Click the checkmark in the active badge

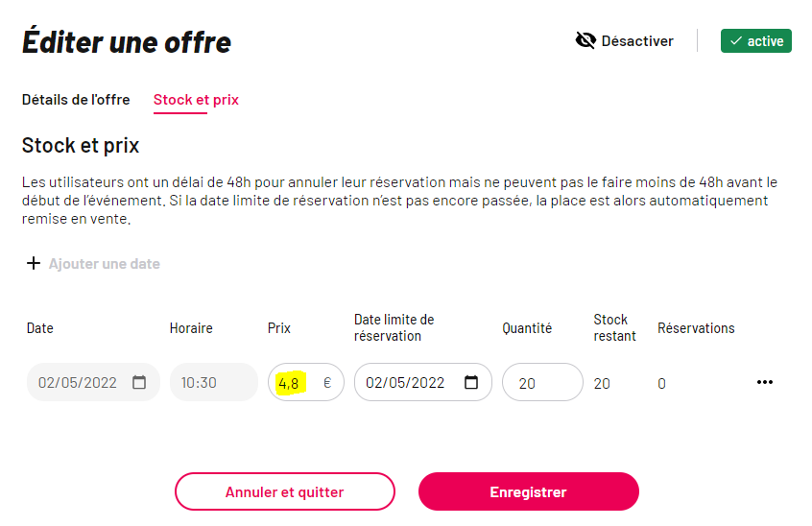[736, 41]
